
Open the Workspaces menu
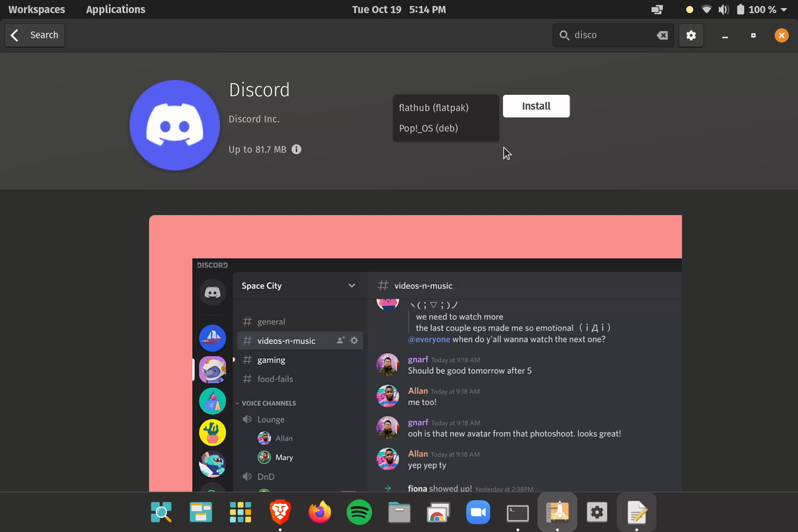pyautogui.click(x=36, y=9)
